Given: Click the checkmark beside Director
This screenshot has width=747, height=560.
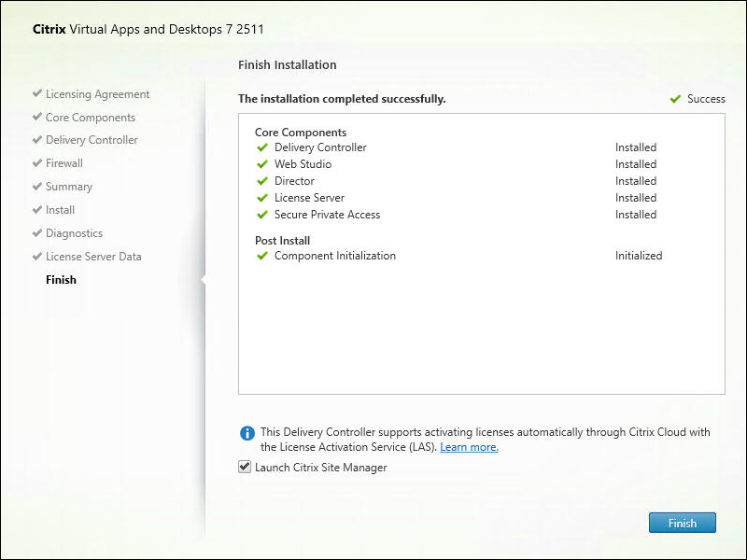Looking at the screenshot, I should 262,181.
